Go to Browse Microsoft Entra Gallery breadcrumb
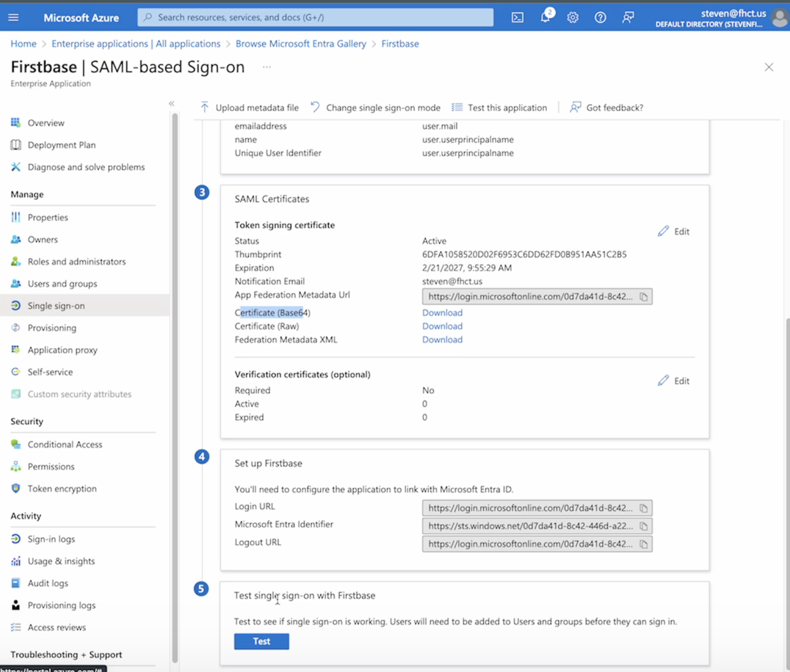Screen dimensions: 790x672 301,44
